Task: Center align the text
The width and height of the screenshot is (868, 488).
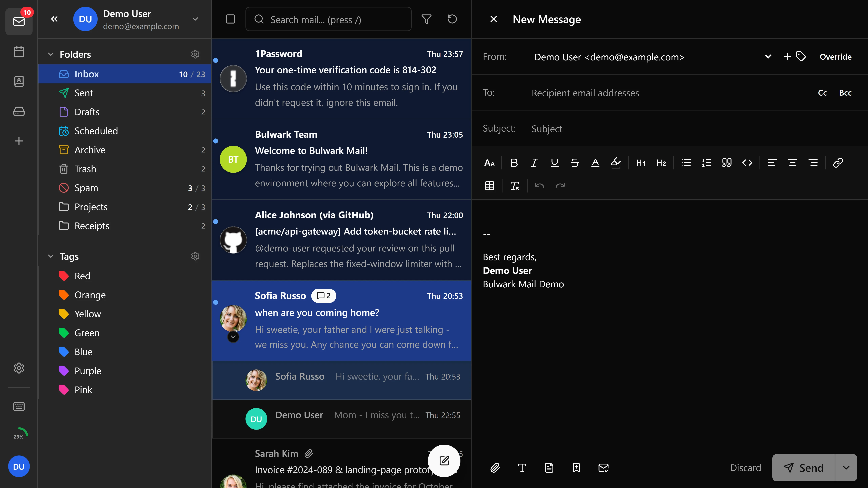Action: pyautogui.click(x=793, y=163)
